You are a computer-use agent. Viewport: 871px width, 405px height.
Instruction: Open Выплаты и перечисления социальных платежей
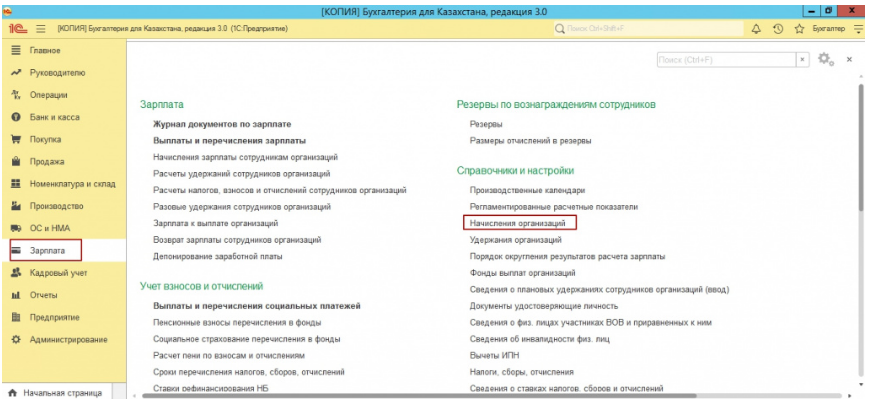coord(257,306)
